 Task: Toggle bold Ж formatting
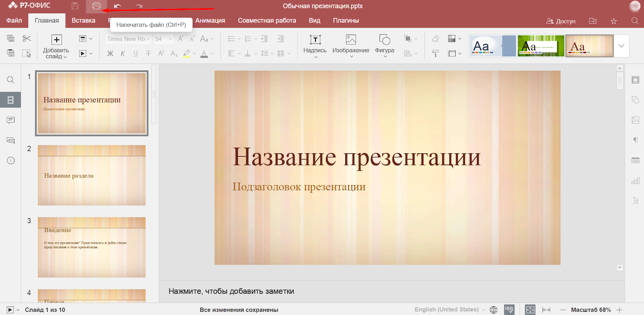point(110,54)
